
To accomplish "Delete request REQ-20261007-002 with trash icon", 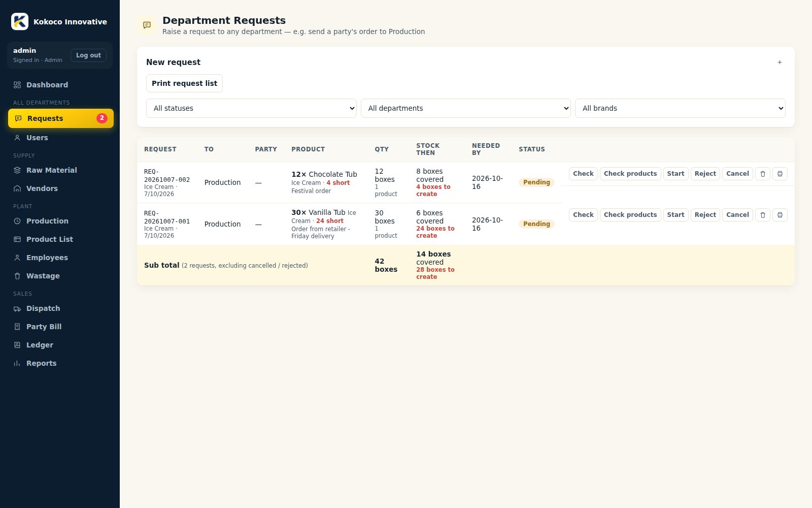I will pyautogui.click(x=763, y=174).
